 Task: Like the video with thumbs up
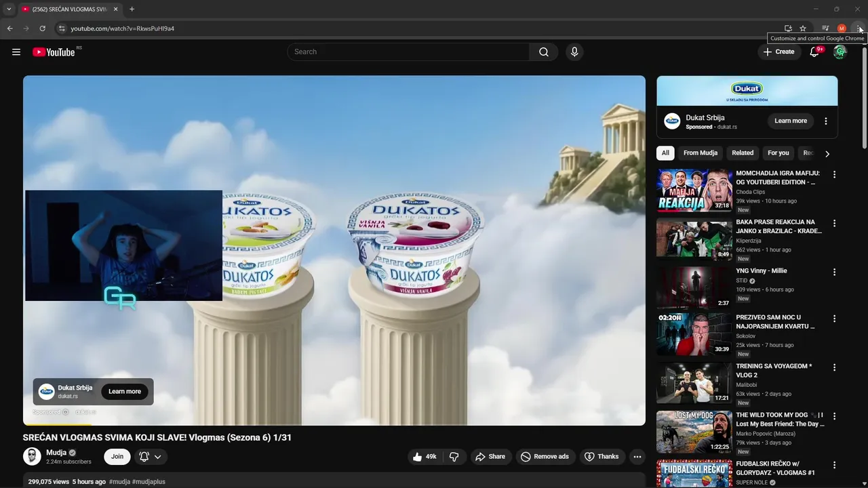425,457
